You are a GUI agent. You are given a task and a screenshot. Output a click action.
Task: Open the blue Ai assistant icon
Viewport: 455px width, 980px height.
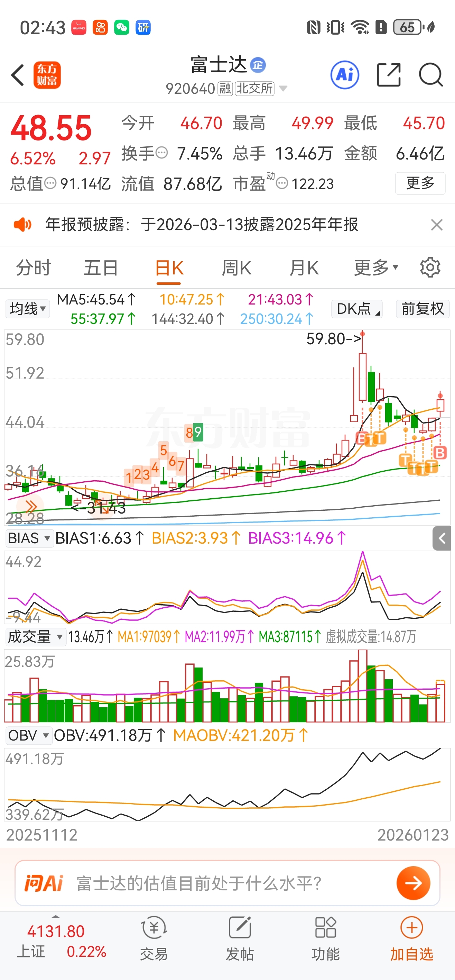pyautogui.click(x=345, y=74)
